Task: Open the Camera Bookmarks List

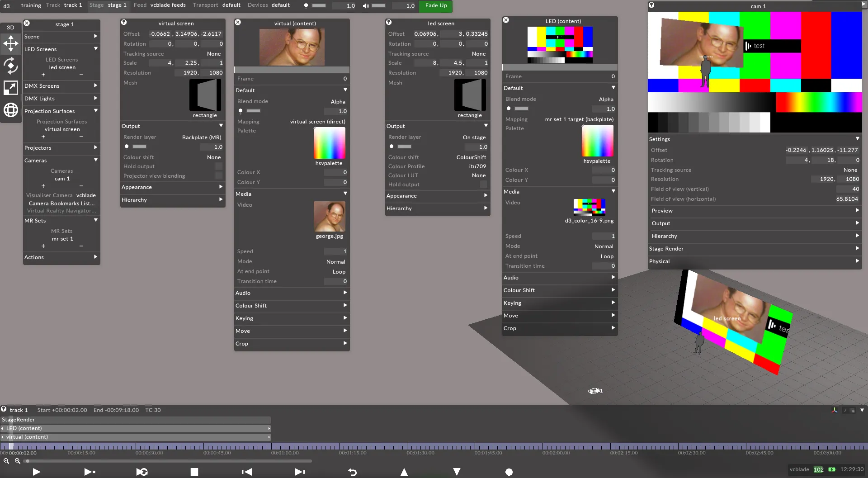Action: click(x=62, y=204)
